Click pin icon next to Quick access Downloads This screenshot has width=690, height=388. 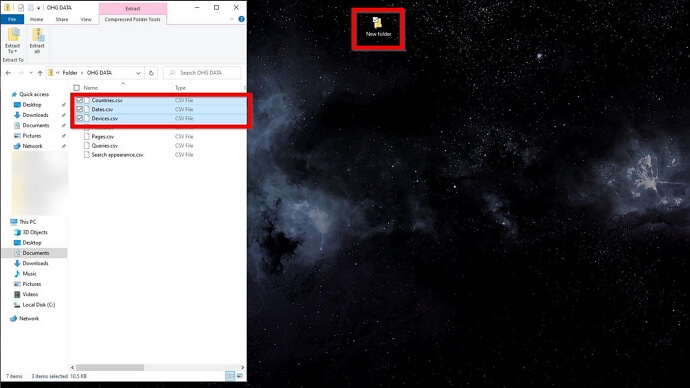coord(63,115)
